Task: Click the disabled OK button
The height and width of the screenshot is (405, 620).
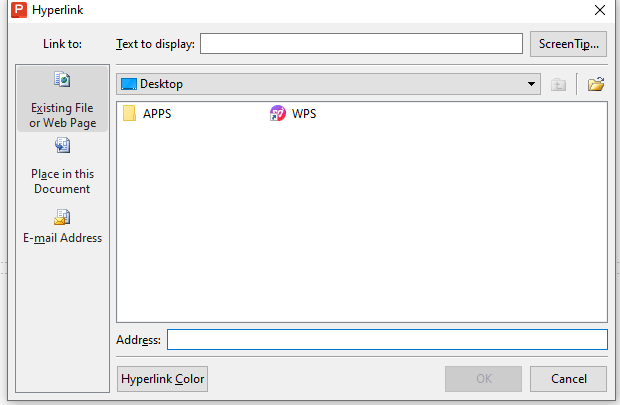Action: 484,379
